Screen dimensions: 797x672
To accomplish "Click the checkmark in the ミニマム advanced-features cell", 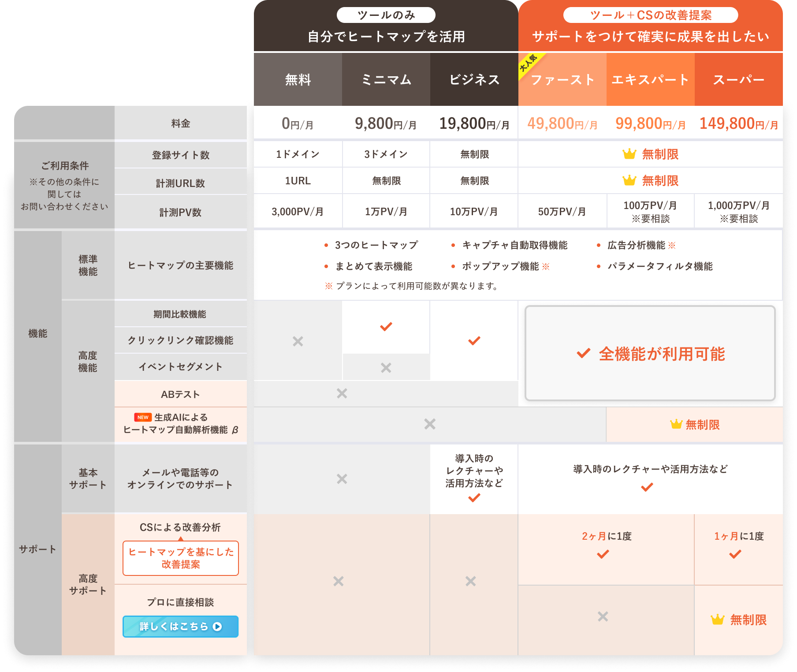I will click(386, 327).
